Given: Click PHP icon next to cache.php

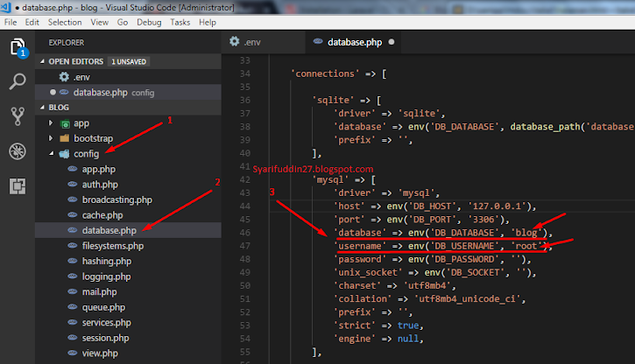Looking at the screenshot, I should pyautogui.click(x=73, y=214).
